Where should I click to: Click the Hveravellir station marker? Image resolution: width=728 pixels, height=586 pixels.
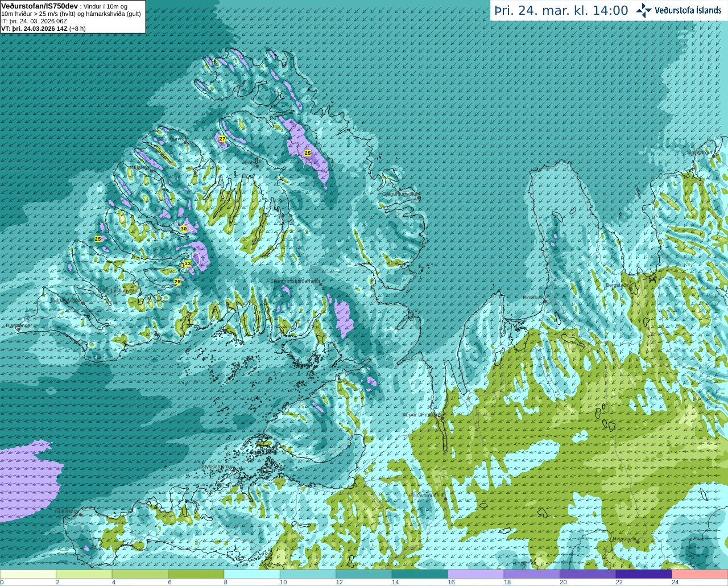coord(638,542)
